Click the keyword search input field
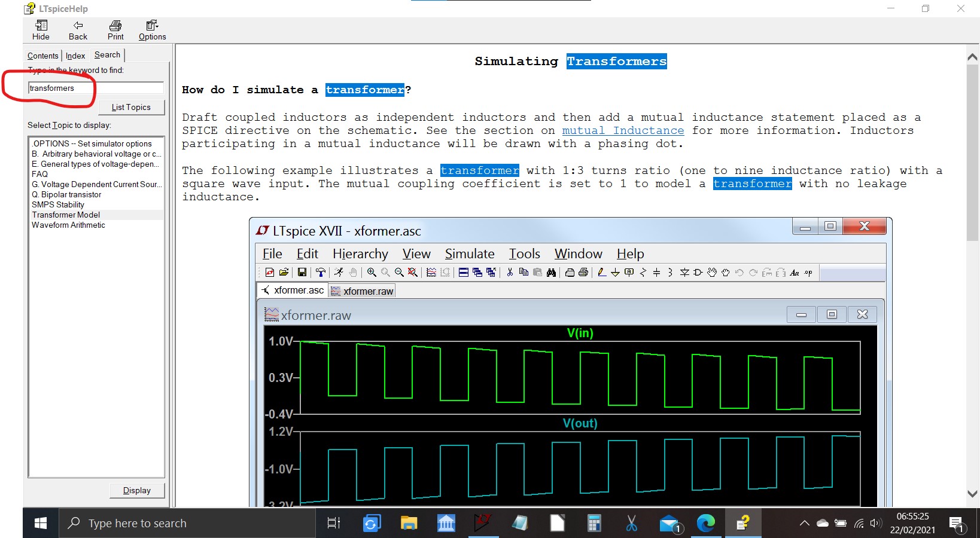The image size is (980, 538). pos(96,88)
